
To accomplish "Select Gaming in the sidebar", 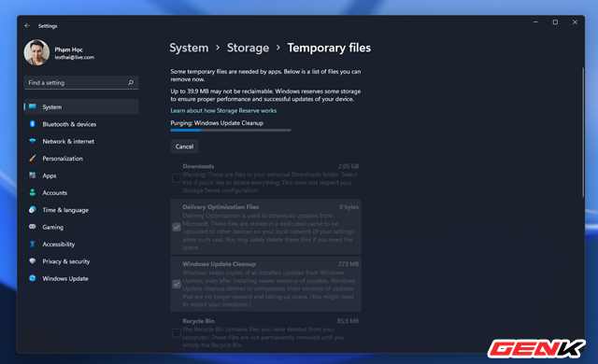I will tap(81, 227).
